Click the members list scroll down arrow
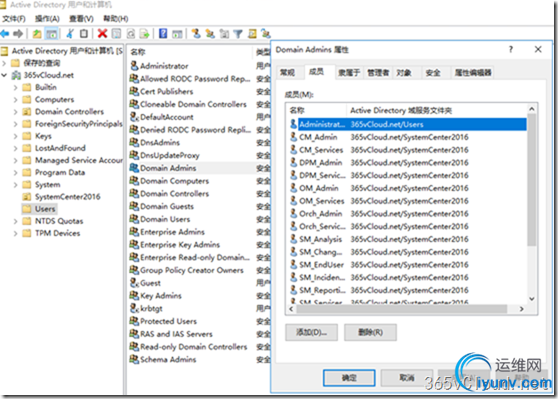558x399 pixels. click(532, 299)
